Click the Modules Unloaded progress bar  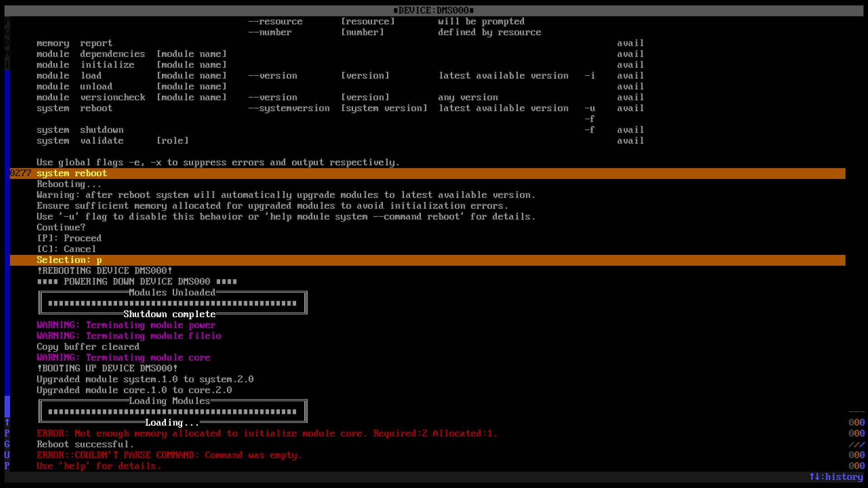[x=173, y=303]
